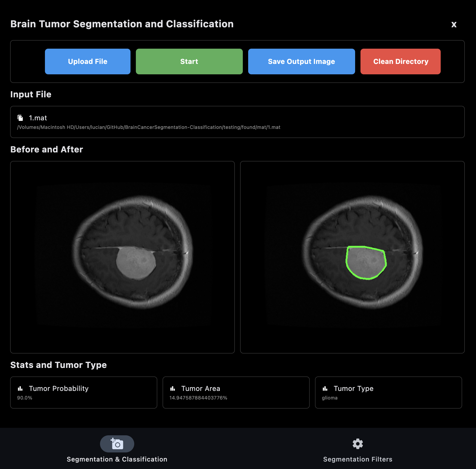
Task: Select the settings cog above Segmentation Filters
Action: pyautogui.click(x=358, y=444)
